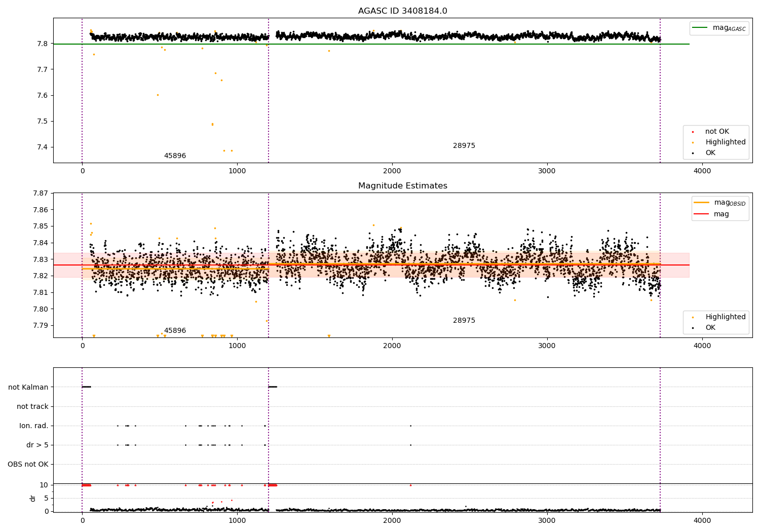The height and width of the screenshot is (532, 760).
Task: Click the 7.80 y-axis tick of the middle plot
Action: click(x=41, y=309)
